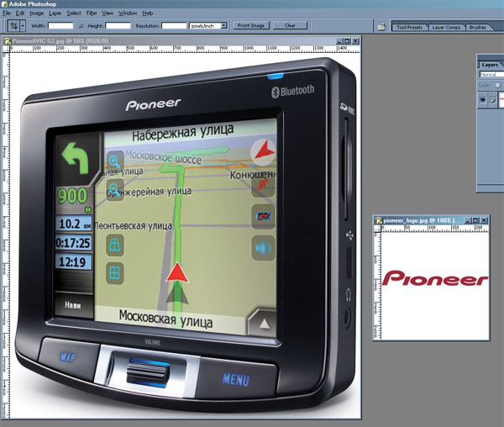Open the Select menu
The image size is (504, 427).
tap(74, 13)
